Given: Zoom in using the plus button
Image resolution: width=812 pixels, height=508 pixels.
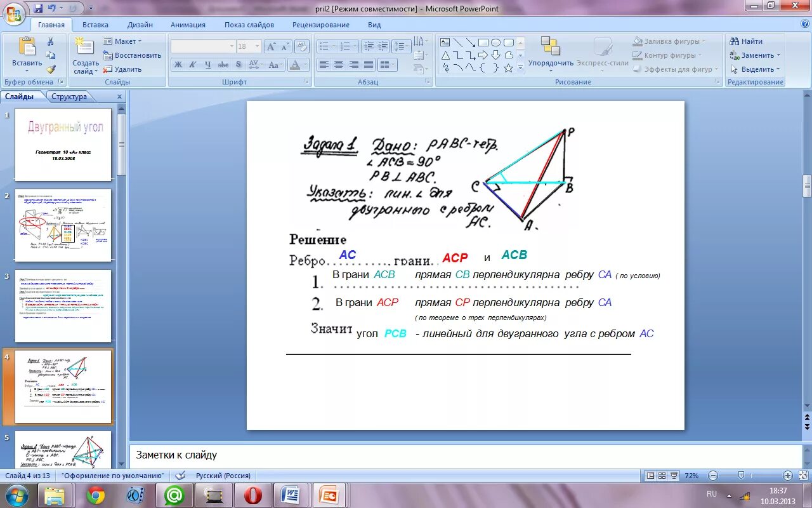Looking at the screenshot, I should (788, 476).
